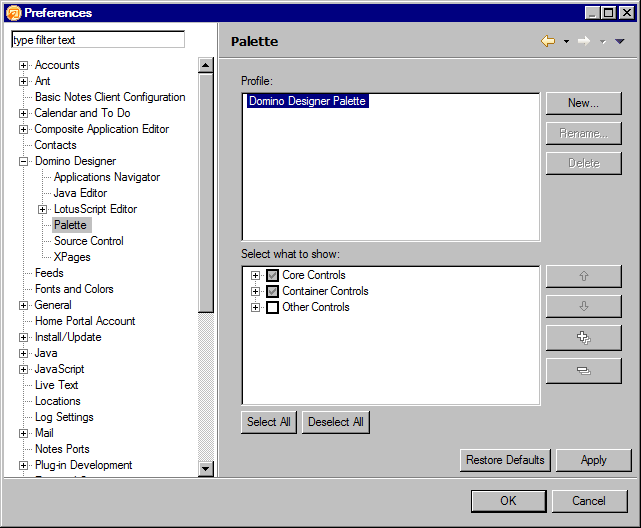Expand the Plug-in Development node
Viewport: 641px width, 528px height.
pyautogui.click(x=23, y=465)
